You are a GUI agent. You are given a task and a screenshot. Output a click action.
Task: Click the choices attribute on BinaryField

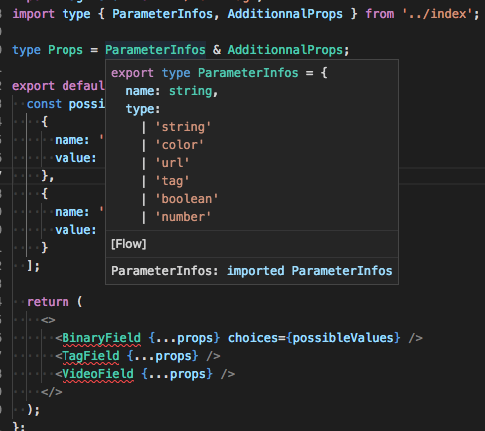(253, 338)
